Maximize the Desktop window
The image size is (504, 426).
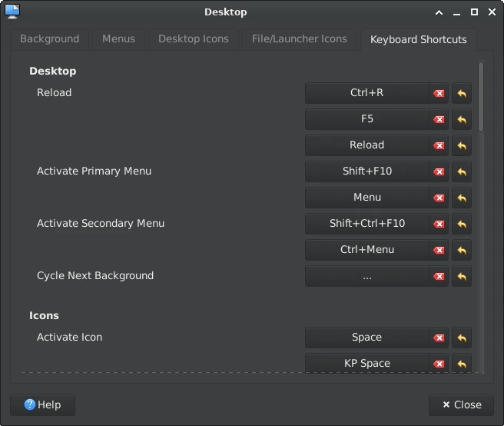click(475, 12)
